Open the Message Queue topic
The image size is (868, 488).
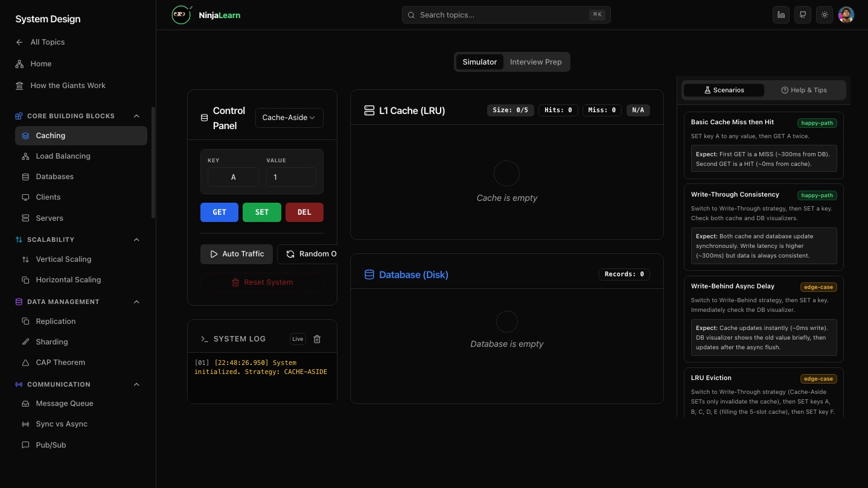coord(81,404)
